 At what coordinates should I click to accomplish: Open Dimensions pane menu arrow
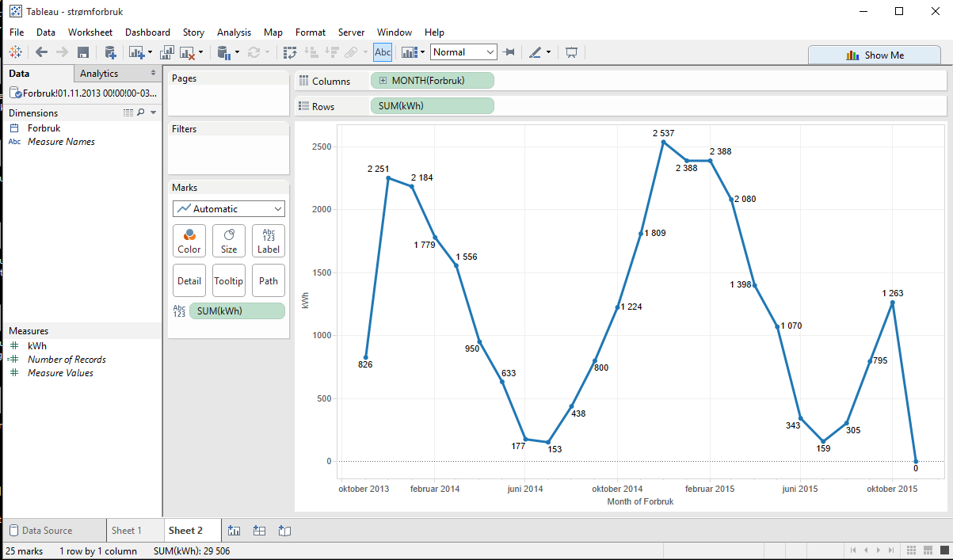point(153,113)
